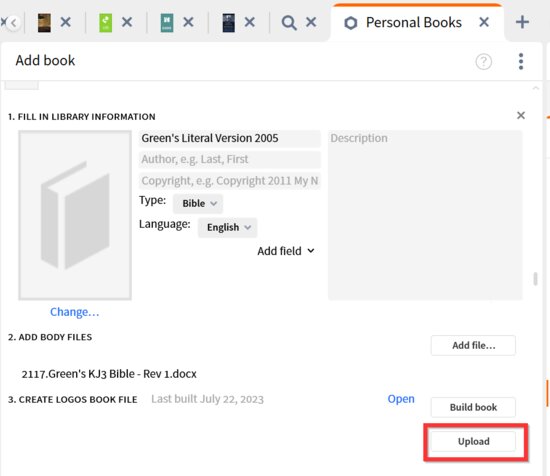Close the green book tab

pos(127,22)
